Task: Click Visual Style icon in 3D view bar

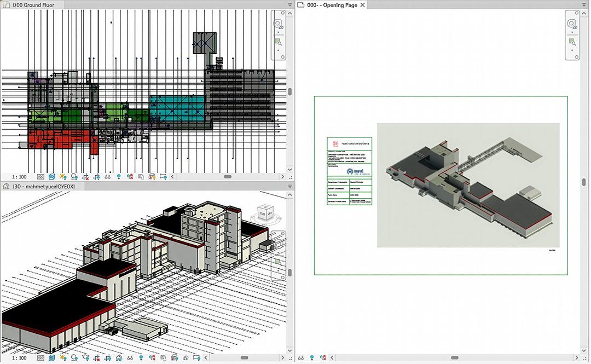Action: (51, 358)
